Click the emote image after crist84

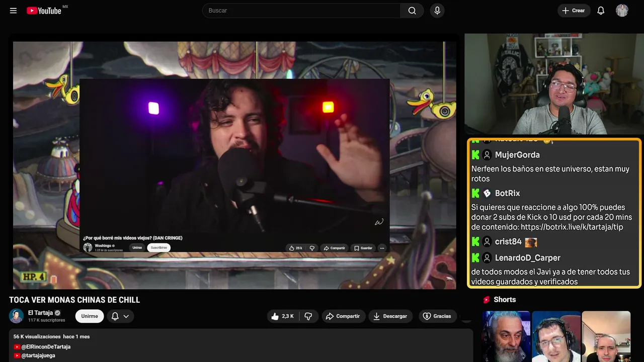click(531, 242)
